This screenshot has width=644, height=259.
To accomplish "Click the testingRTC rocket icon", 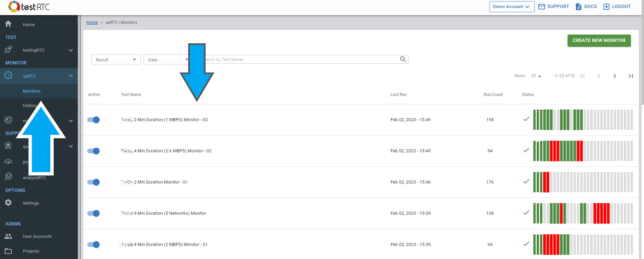I will 8,50.
